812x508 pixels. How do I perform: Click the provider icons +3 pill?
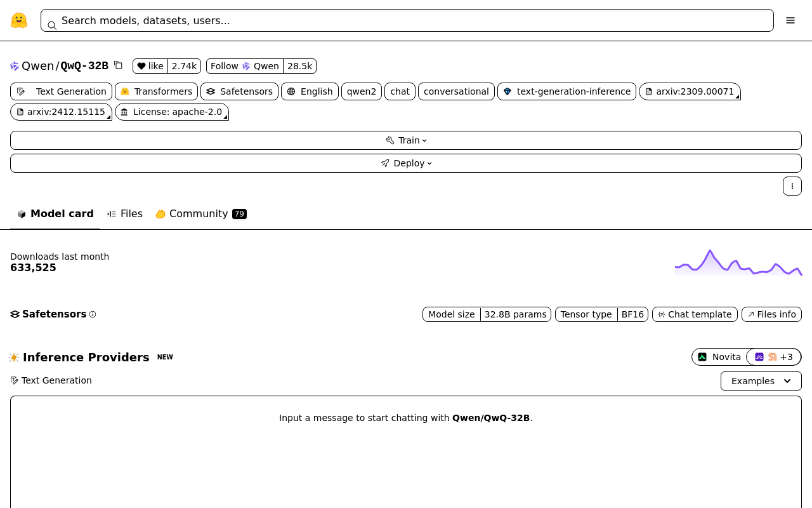(x=774, y=357)
